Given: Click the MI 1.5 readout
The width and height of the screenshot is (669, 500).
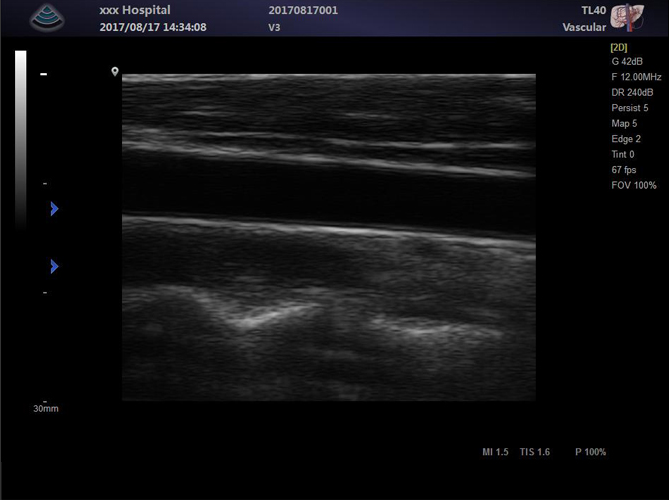Looking at the screenshot, I should coord(495,452).
